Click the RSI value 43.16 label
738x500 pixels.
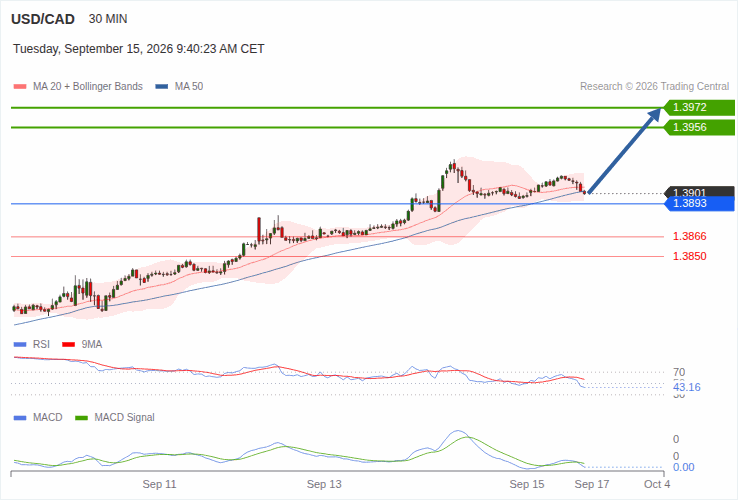pos(687,387)
